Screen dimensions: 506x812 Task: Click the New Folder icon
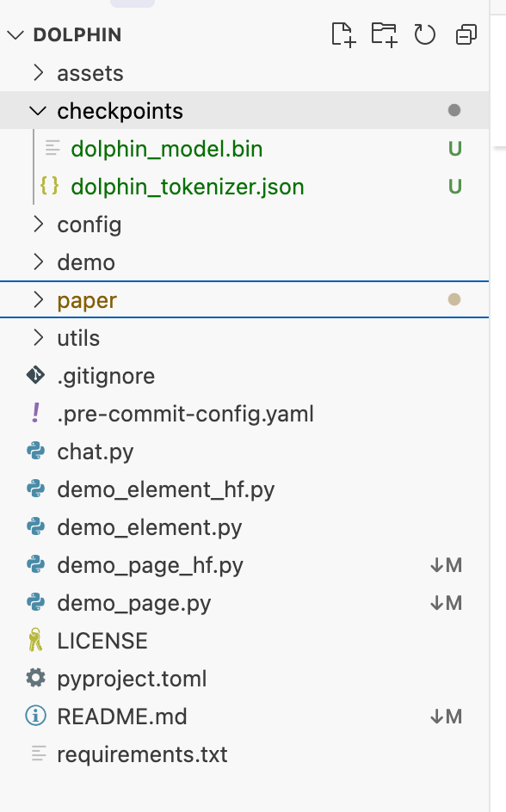coord(385,35)
